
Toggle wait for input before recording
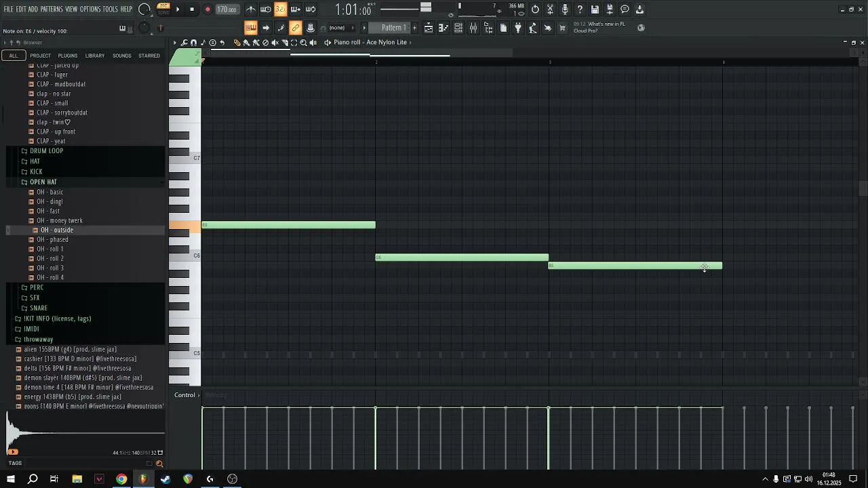tap(266, 9)
